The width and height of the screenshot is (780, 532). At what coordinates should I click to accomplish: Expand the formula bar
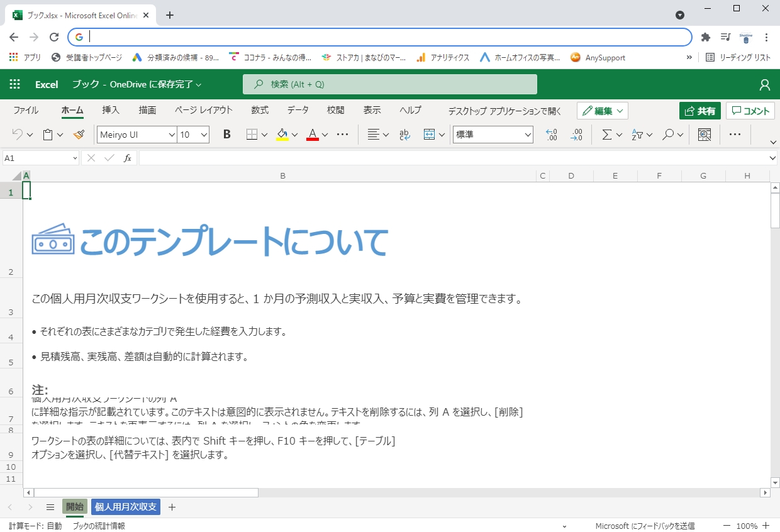tap(773, 158)
